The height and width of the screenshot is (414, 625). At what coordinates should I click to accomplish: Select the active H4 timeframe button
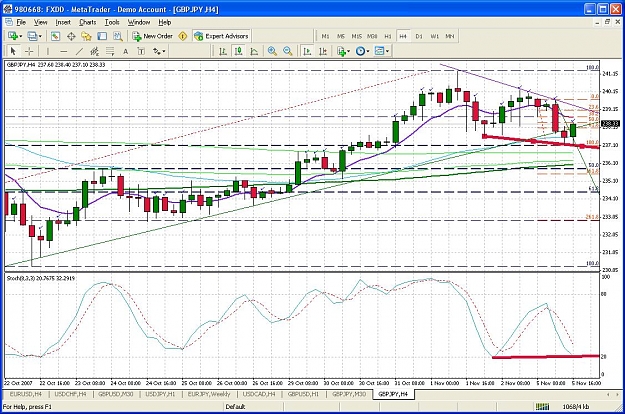[403, 36]
